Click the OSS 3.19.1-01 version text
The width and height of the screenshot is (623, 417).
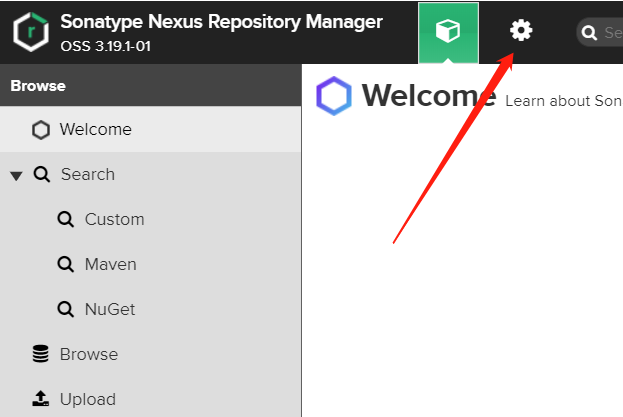tap(106, 46)
